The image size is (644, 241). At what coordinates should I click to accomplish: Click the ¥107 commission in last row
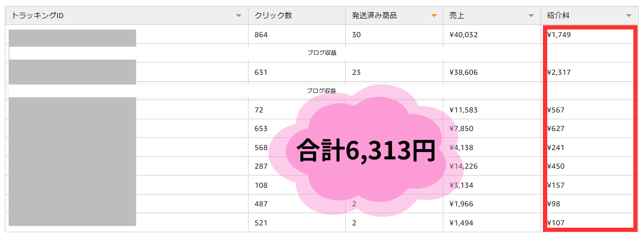pyautogui.click(x=556, y=223)
